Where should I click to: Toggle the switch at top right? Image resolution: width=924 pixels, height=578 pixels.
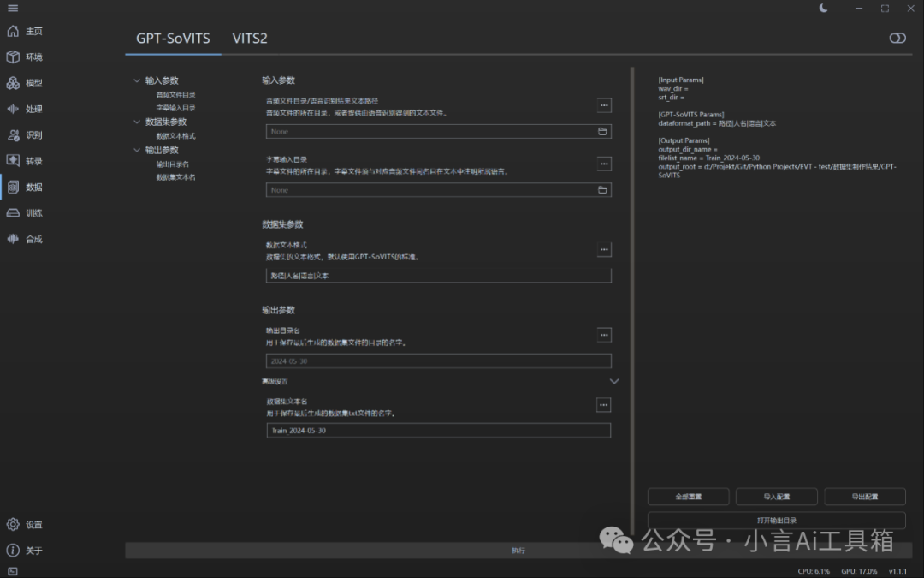897,39
